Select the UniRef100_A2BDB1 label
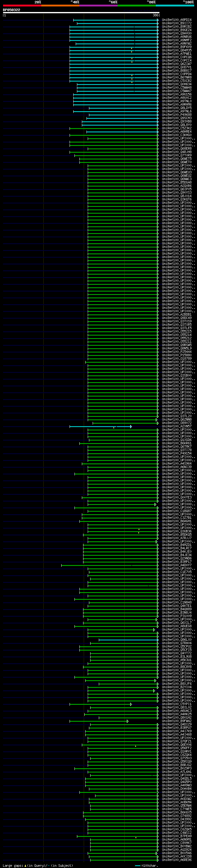Screen dimensions: 197x868 (176, 314)
